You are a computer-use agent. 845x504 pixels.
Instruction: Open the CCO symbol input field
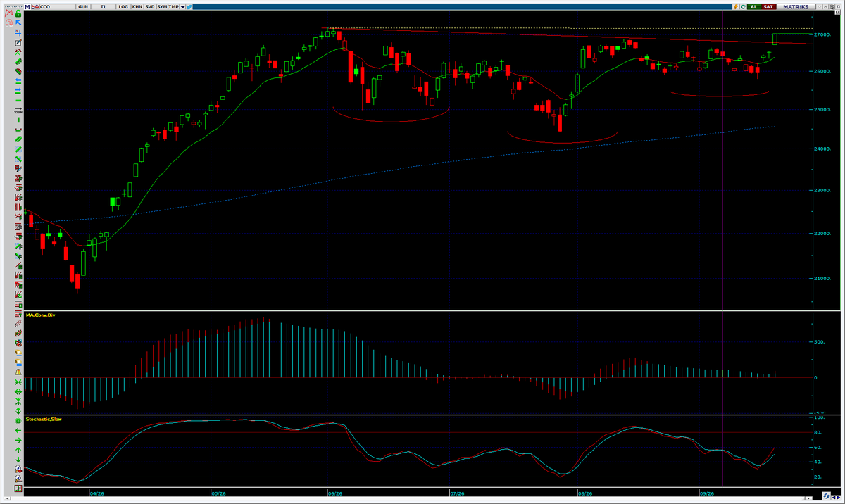coord(56,6)
